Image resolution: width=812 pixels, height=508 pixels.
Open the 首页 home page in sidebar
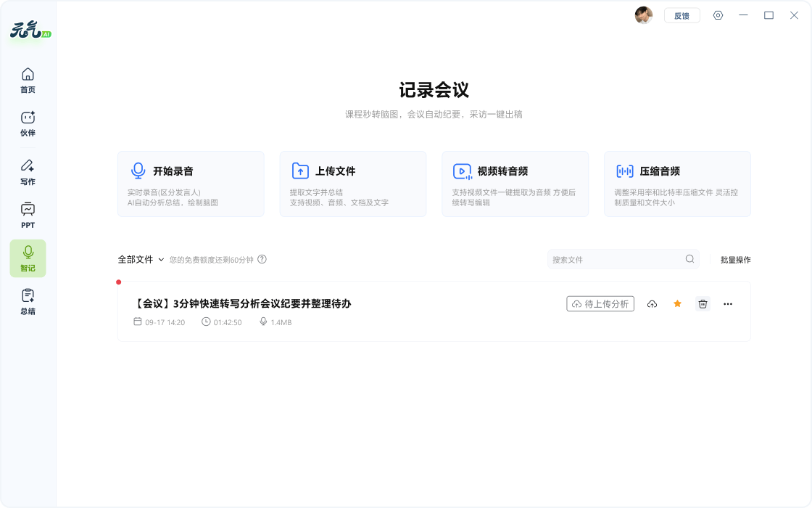28,80
